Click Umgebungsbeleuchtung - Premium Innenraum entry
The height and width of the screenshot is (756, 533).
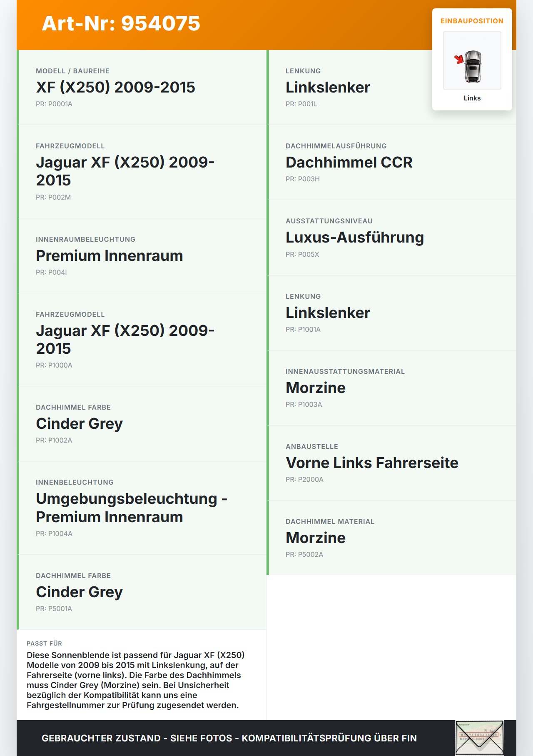click(x=131, y=508)
